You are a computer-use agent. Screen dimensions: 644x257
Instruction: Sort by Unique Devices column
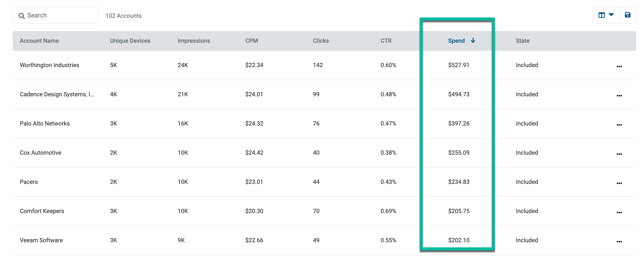point(130,41)
